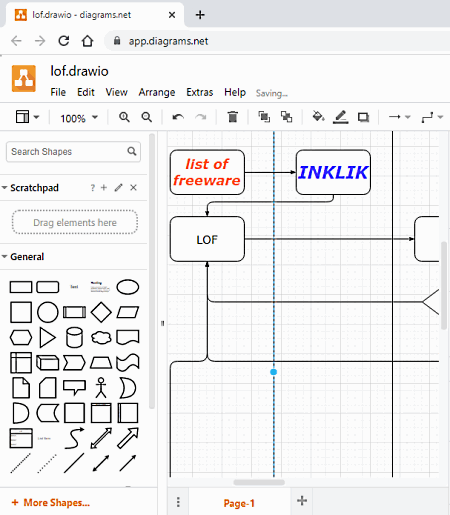
Task: Open the View panel layout dropdown
Action: tap(27, 117)
